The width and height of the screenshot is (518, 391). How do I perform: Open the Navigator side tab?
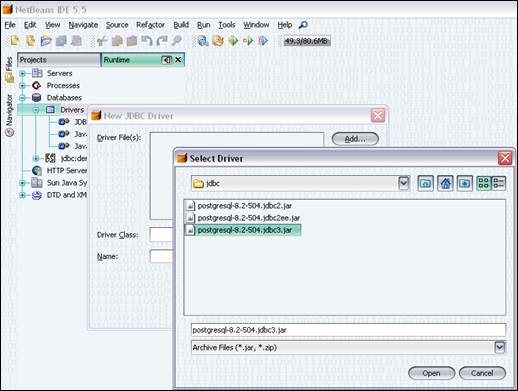9,115
